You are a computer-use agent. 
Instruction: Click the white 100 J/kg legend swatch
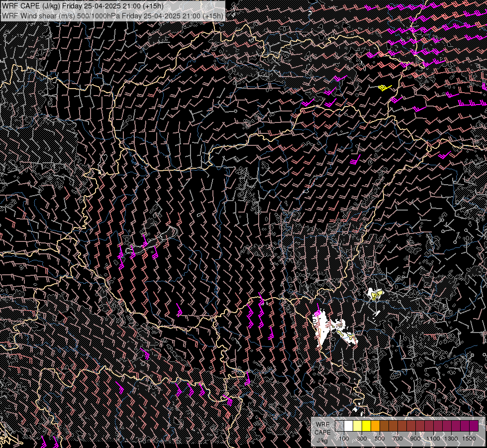click(349, 426)
